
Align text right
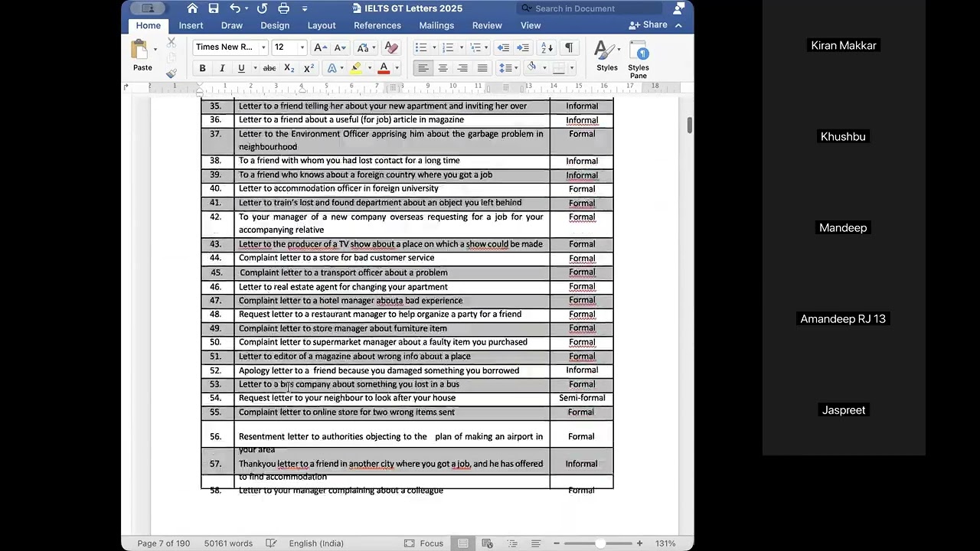click(462, 68)
